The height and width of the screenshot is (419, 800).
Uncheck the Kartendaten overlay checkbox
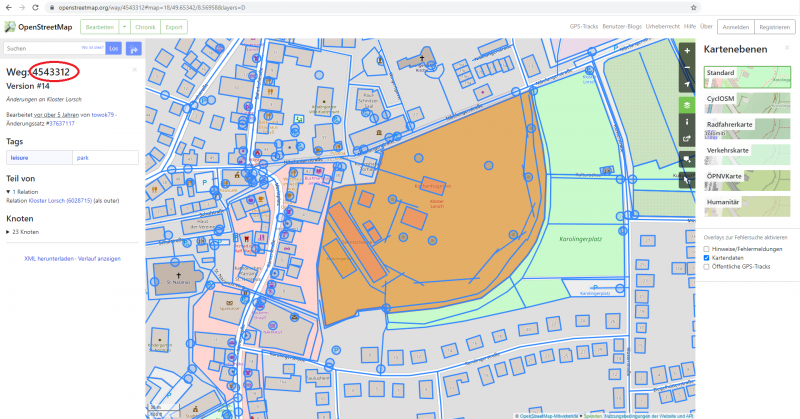coord(706,257)
